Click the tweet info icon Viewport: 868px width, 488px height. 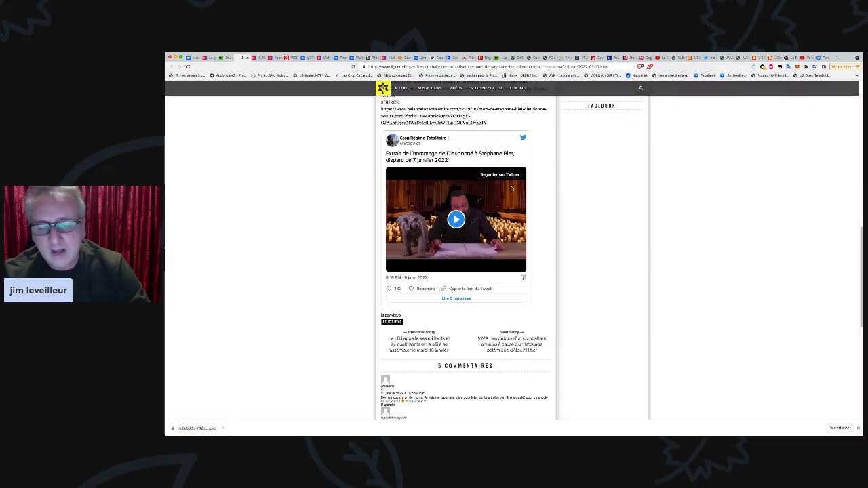pyautogui.click(x=523, y=277)
